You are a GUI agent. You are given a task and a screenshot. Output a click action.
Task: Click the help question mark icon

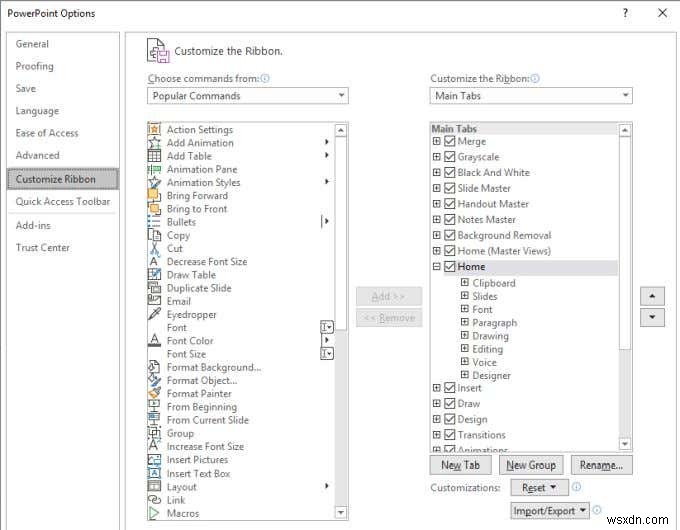click(x=625, y=13)
